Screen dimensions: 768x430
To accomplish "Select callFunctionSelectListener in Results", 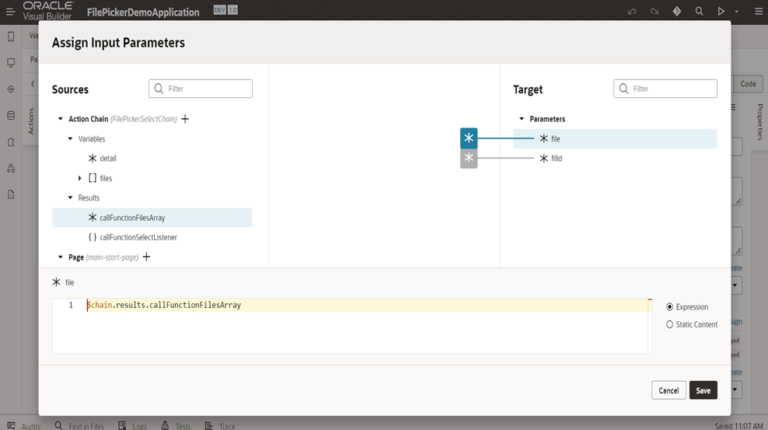I will [138, 237].
